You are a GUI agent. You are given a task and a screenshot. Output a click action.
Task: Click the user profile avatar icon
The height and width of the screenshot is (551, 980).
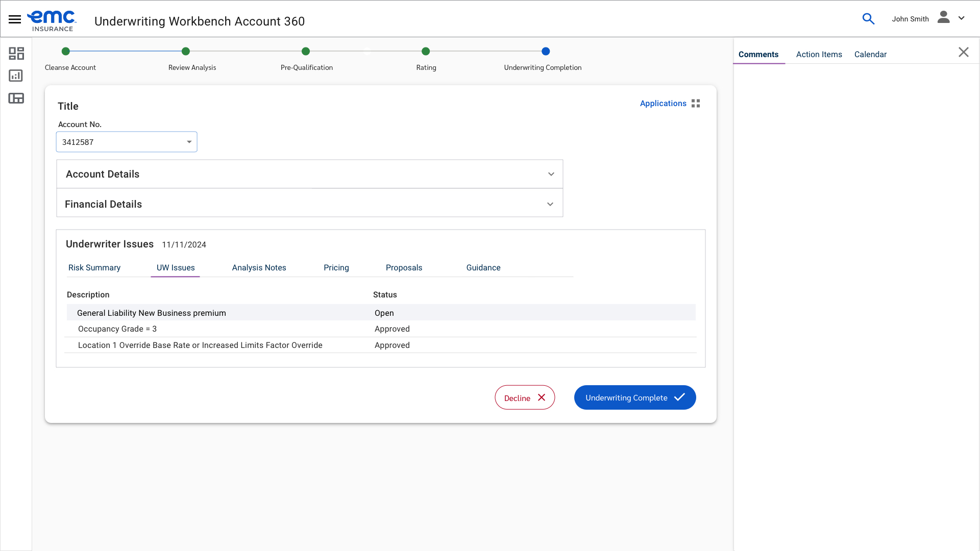[x=943, y=18]
